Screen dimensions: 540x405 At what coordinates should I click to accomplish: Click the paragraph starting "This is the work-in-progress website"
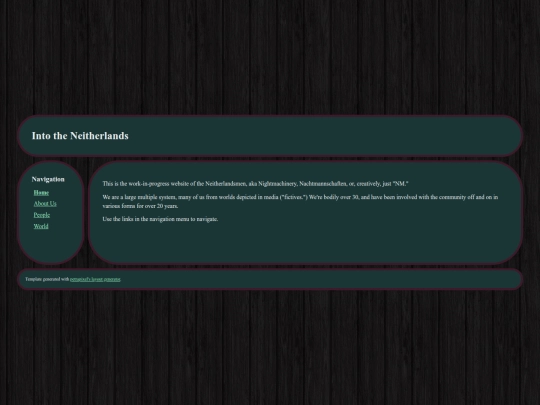pyautogui.click(x=256, y=184)
